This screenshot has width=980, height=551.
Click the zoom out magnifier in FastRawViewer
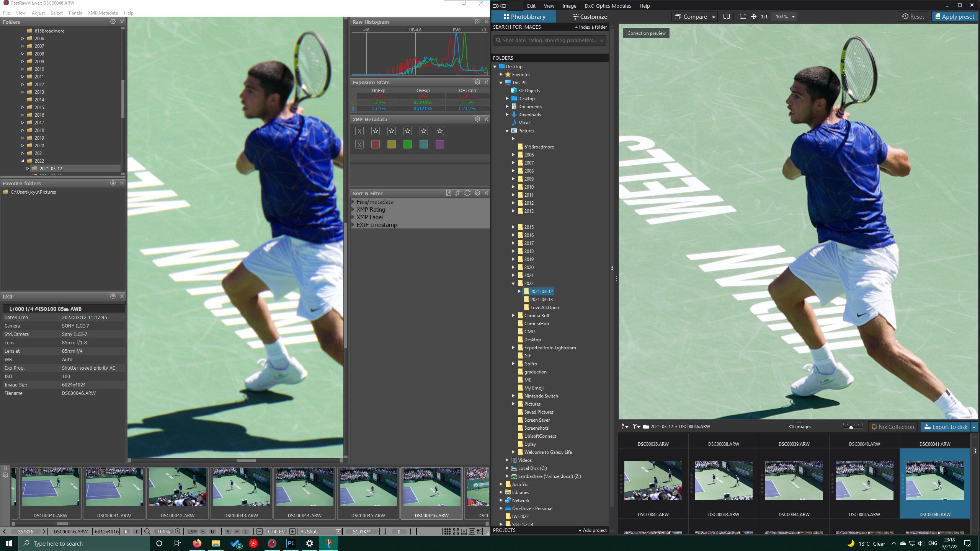coord(147,531)
